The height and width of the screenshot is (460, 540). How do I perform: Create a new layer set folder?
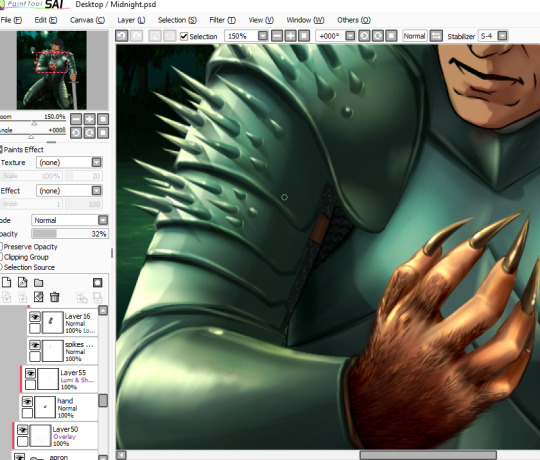click(39, 283)
